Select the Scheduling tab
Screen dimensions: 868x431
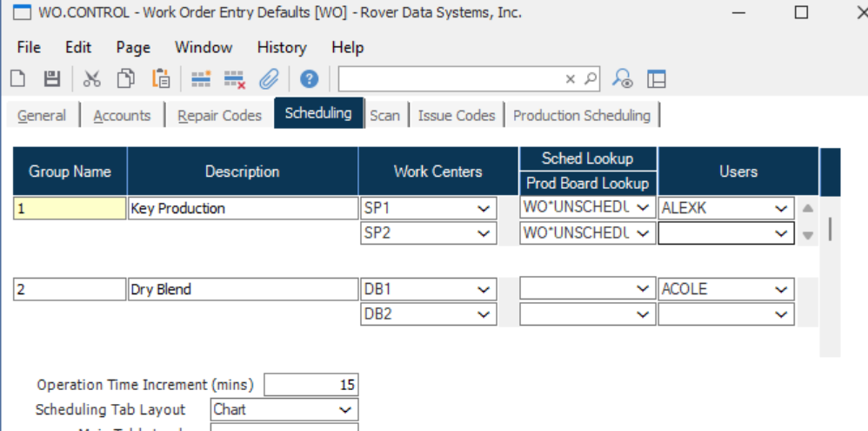[318, 113]
